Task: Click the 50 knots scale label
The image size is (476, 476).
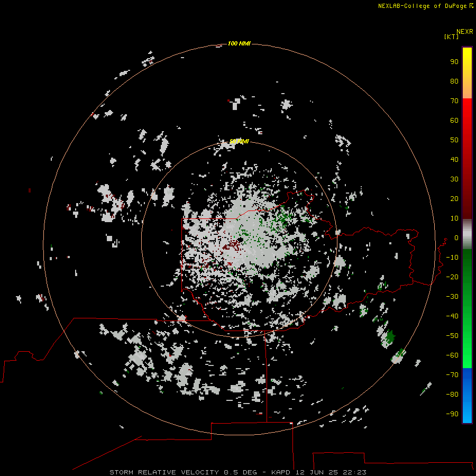Action: point(454,140)
